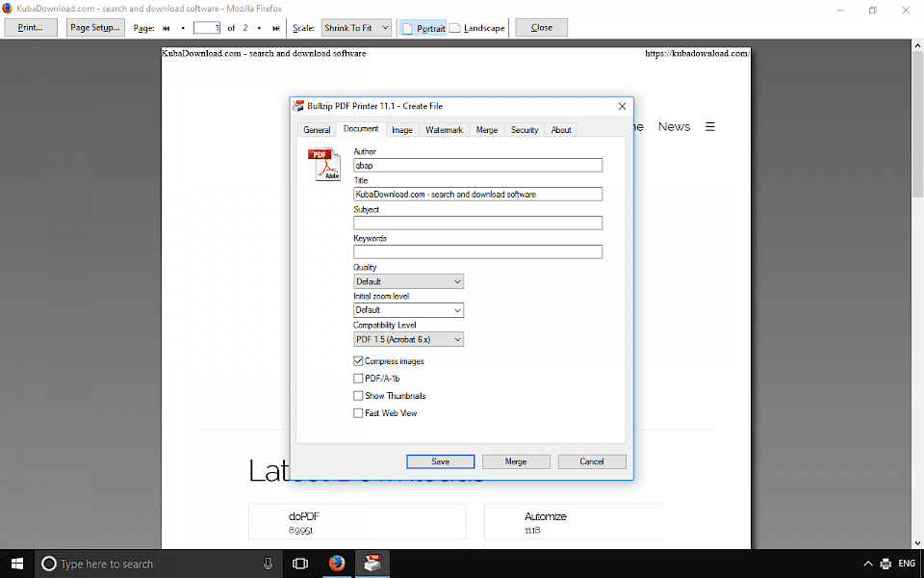Switch to General tab

click(x=317, y=130)
